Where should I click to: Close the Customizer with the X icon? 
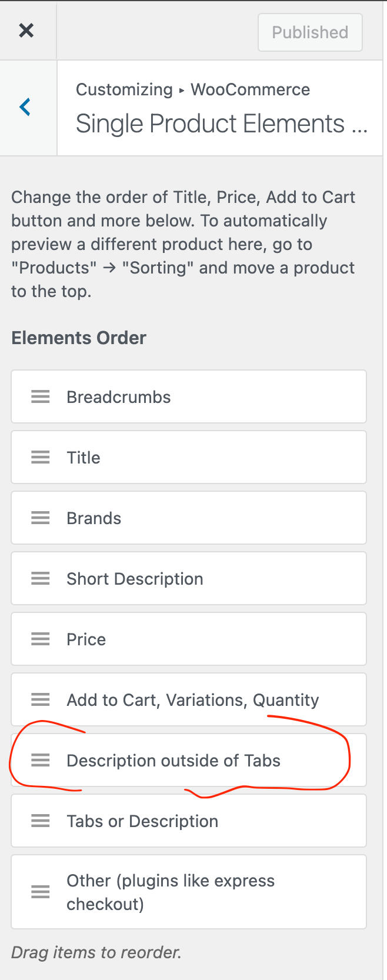coord(26,31)
